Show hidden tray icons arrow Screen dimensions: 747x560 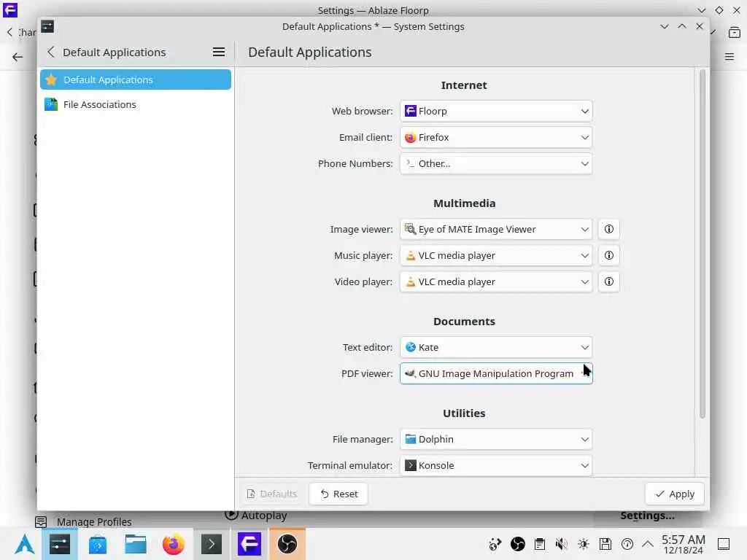[x=648, y=543]
